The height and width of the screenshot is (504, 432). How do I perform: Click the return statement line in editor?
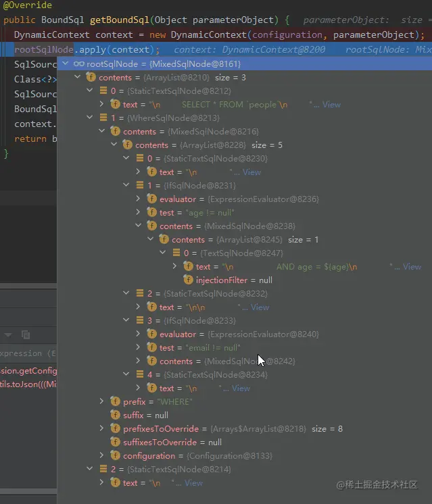click(x=35, y=138)
